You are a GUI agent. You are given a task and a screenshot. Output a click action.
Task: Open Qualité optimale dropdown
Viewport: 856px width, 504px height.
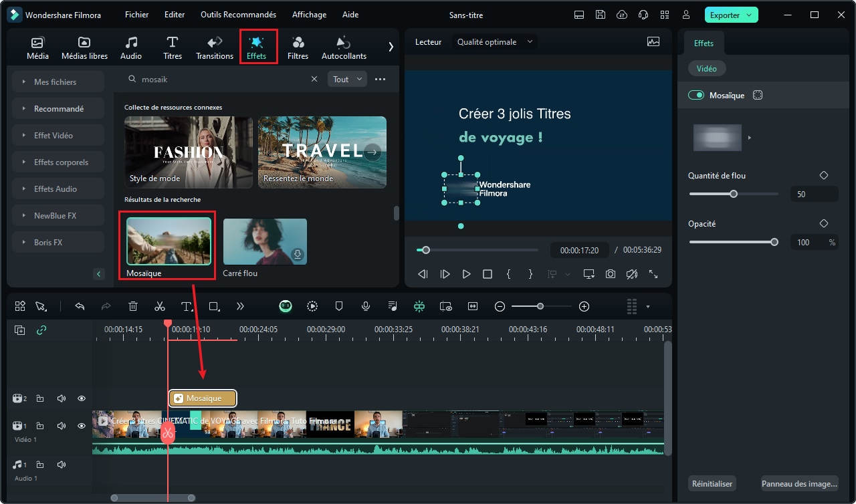pyautogui.click(x=495, y=41)
